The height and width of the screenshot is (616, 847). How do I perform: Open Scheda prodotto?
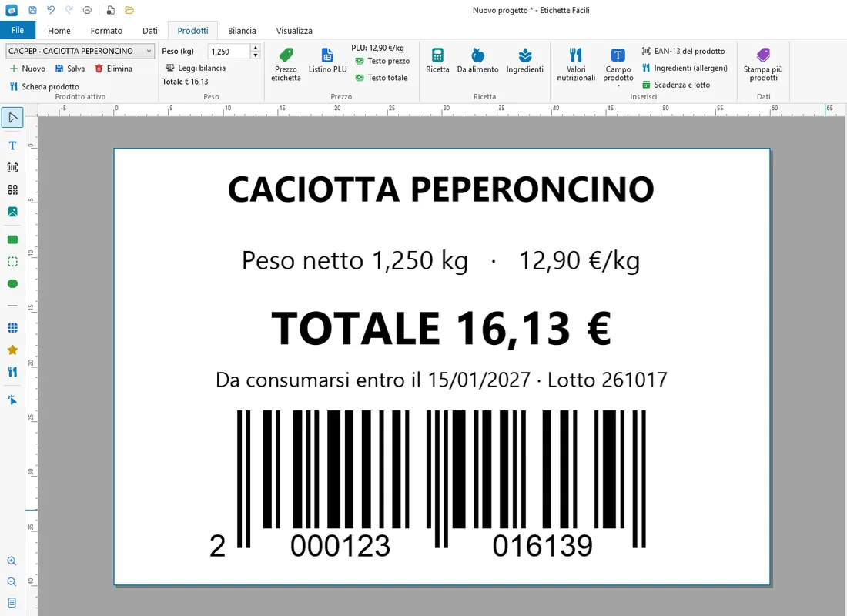(45, 86)
